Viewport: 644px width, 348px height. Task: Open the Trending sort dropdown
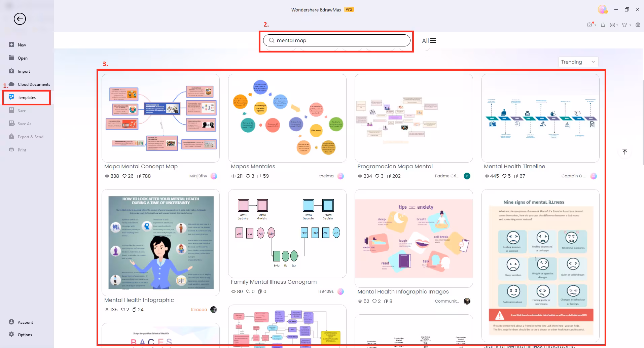point(578,62)
